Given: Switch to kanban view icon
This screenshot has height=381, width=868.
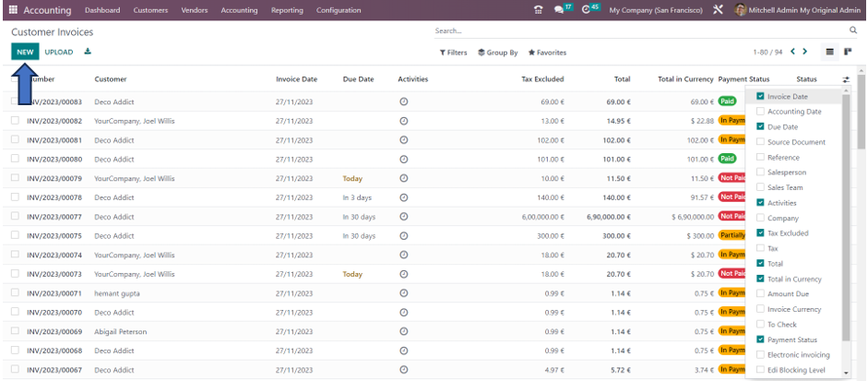Looking at the screenshot, I should (847, 52).
